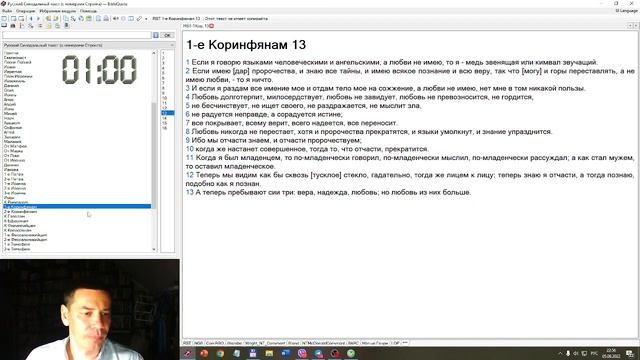640x360 pixels.
Task: Click the book icon on the second toolbar row
Action: (4, 25)
